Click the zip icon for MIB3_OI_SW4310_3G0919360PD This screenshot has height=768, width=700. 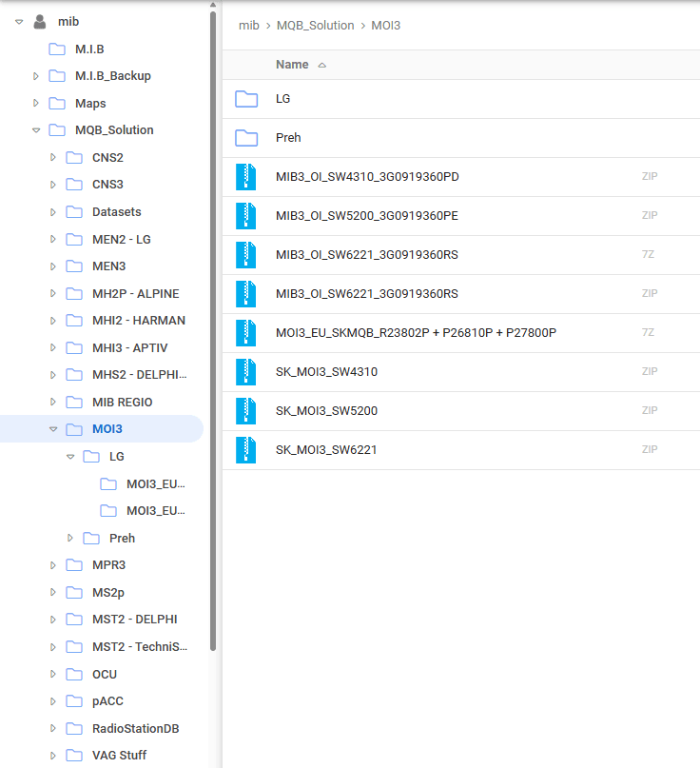pos(246,177)
